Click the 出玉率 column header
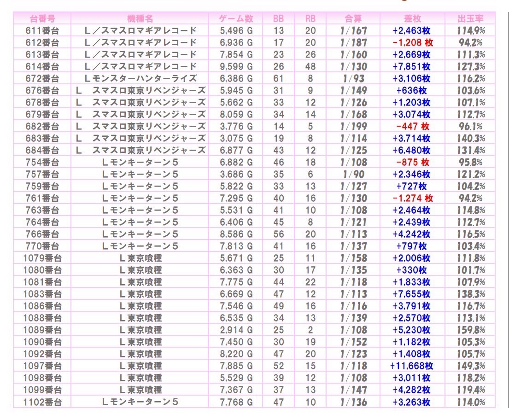This screenshot has height=420, width=509. (x=470, y=19)
